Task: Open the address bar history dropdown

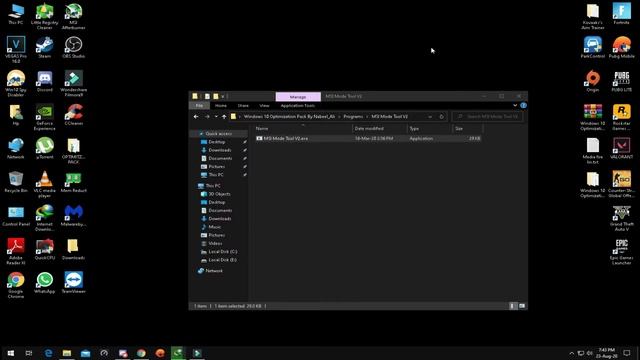Action: point(430,117)
